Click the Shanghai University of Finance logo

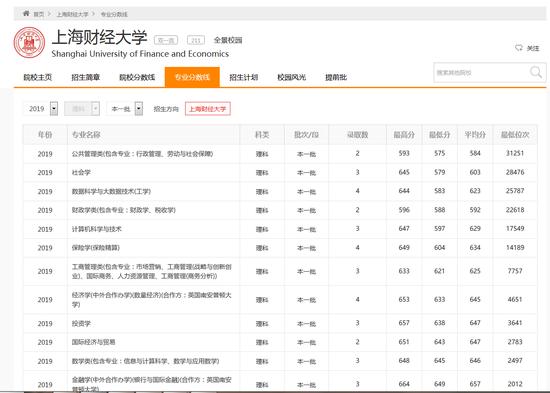coord(29,42)
